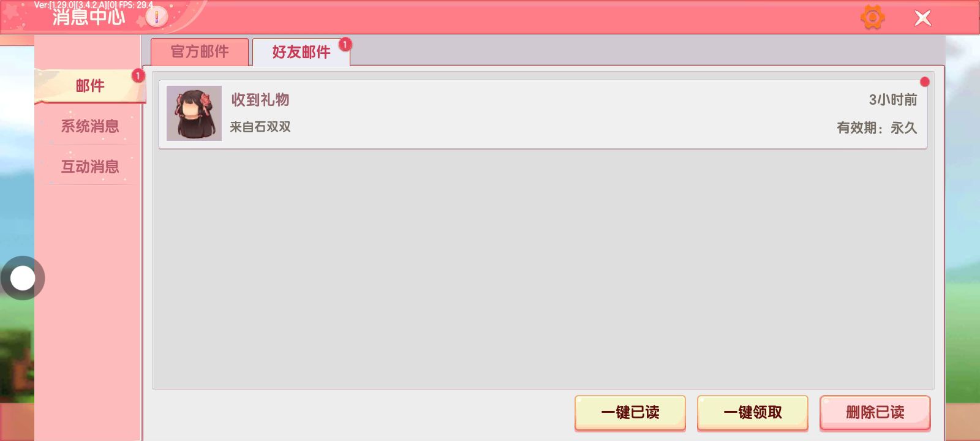This screenshot has width=980, height=441.
Task: Click the notification badge on 邮件
Action: (x=138, y=75)
